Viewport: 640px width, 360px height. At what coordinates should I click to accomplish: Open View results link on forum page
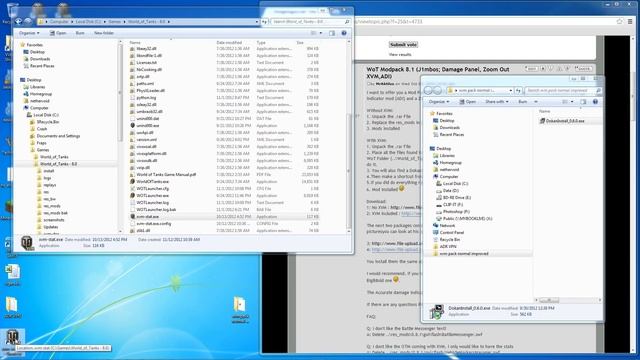(400, 54)
